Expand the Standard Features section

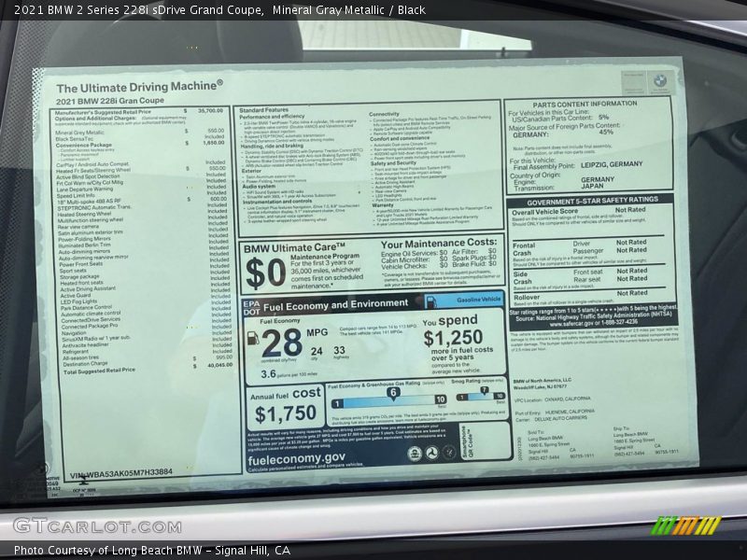(263, 110)
